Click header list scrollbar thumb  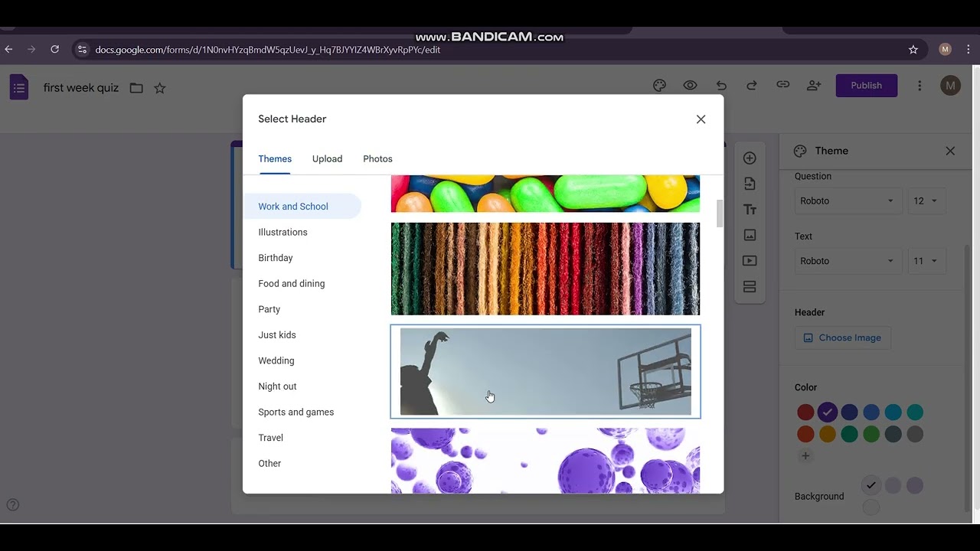719,214
